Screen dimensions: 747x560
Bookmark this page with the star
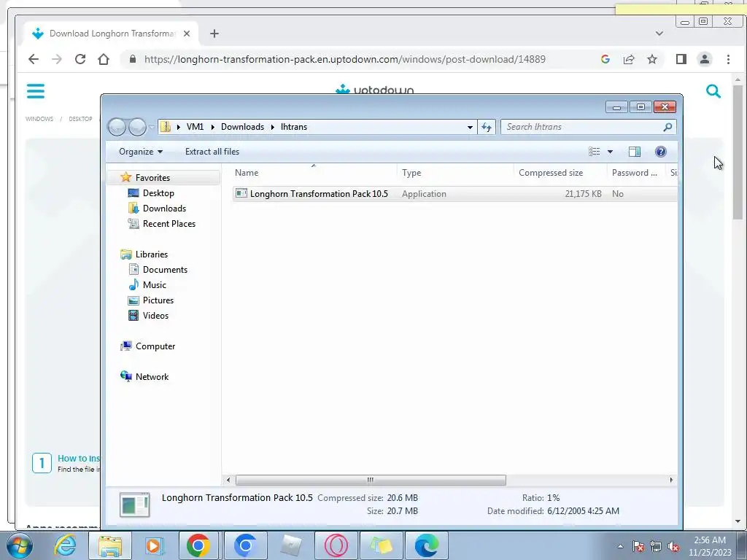point(652,59)
